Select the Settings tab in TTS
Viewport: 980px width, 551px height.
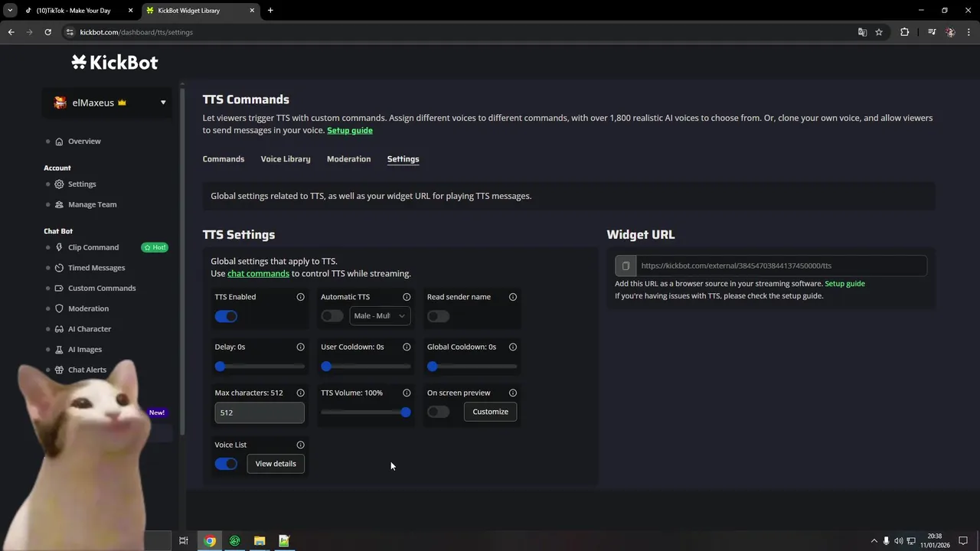(403, 159)
